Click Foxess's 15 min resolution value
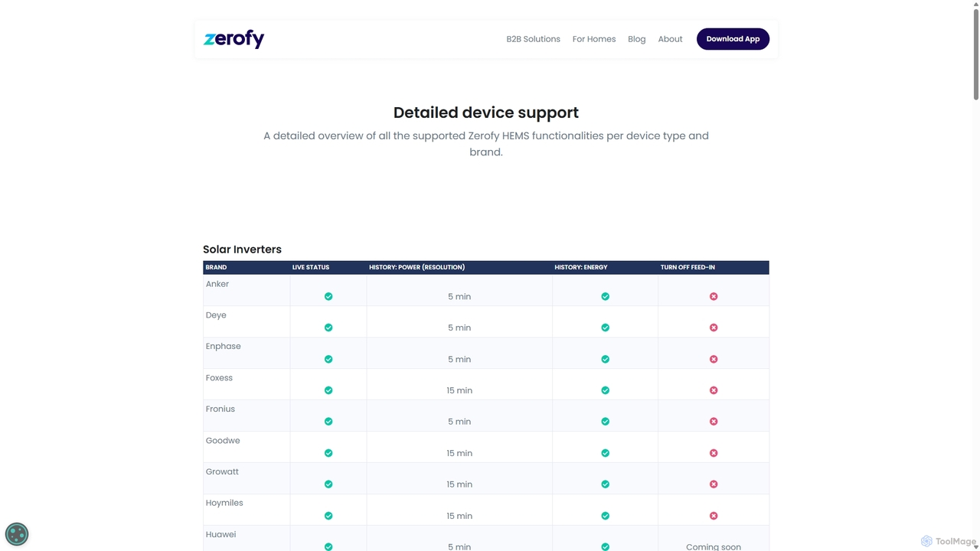The width and height of the screenshot is (980, 551). pos(459,390)
